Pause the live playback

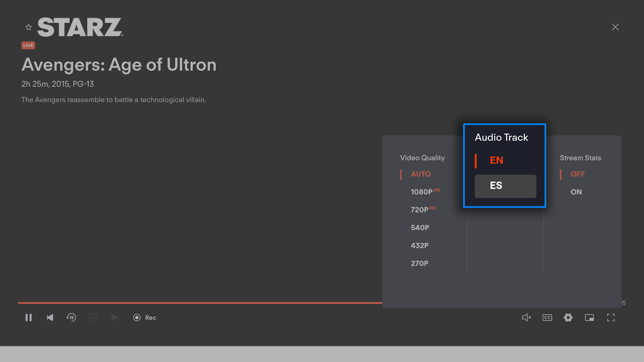(29, 318)
